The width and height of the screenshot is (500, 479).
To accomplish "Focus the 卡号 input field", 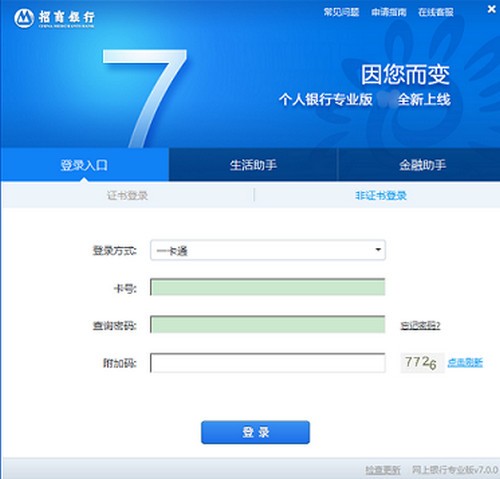I will (x=268, y=287).
